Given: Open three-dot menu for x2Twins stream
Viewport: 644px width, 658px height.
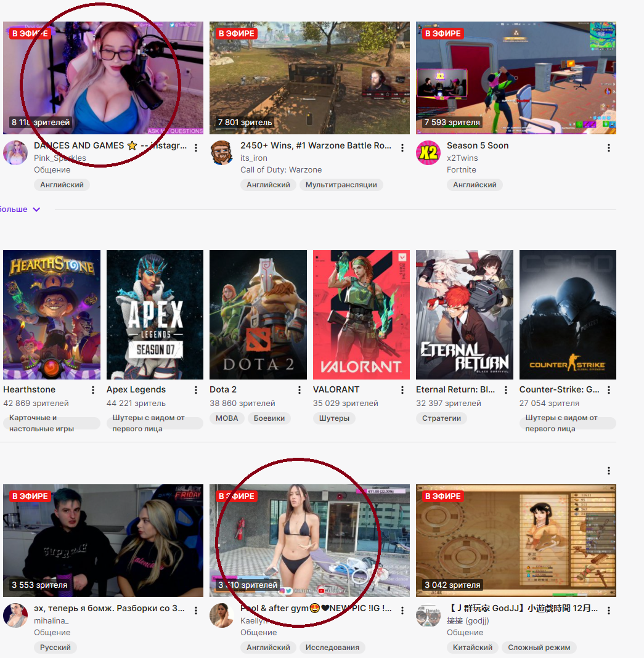Looking at the screenshot, I should click(x=609, y=148).
